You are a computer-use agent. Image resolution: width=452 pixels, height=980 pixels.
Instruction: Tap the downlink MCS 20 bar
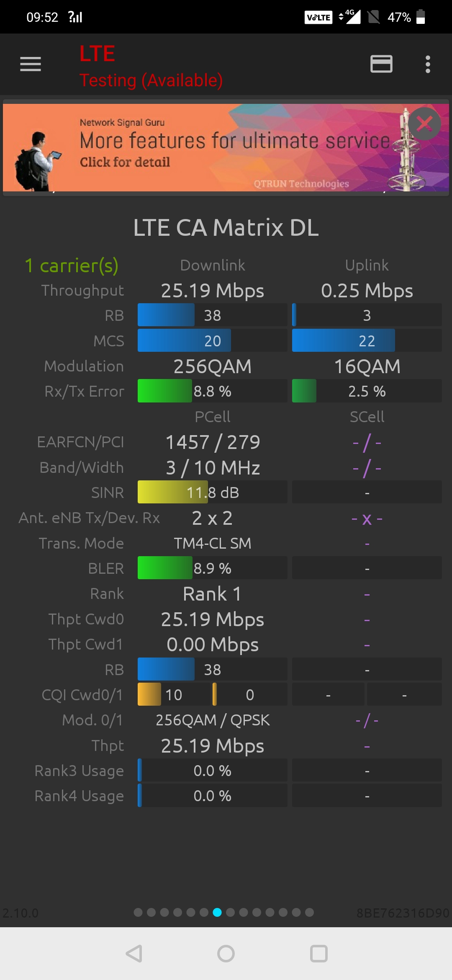[212, 340]
